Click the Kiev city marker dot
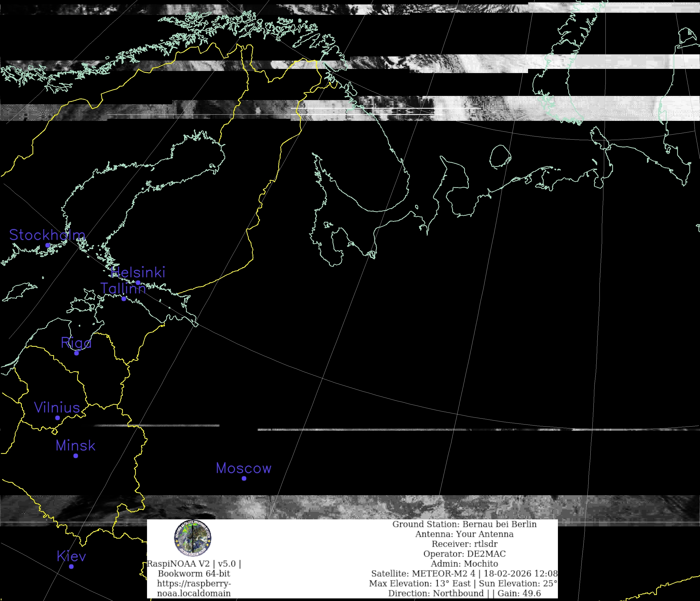The height and width of the screenshot is (601, 700). pos(71,566)
